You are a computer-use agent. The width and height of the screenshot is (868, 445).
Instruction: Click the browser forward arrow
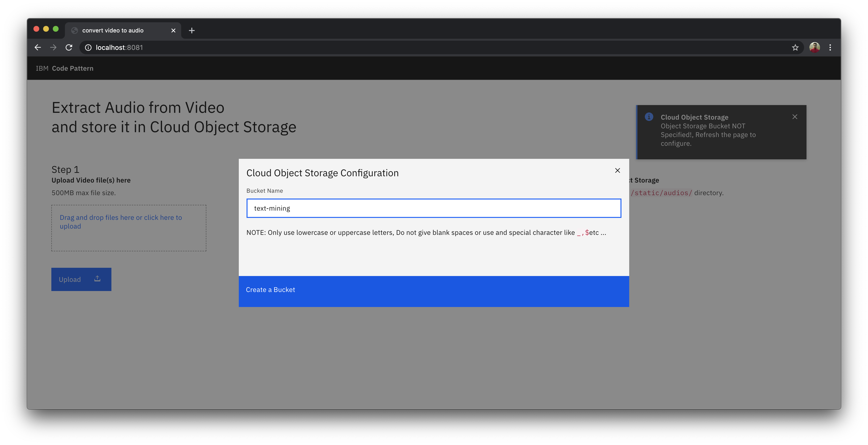(x=53, y=47)
